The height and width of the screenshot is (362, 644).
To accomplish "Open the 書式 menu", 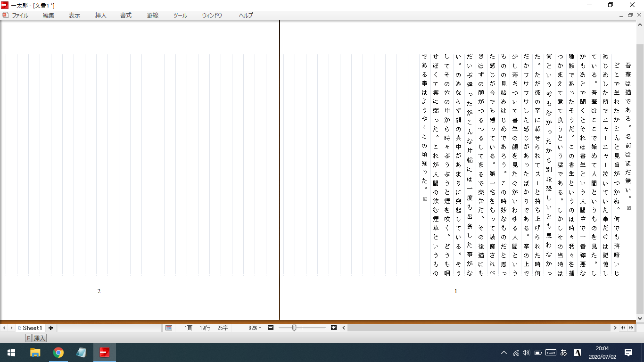I will pyautogui.click(x=126, y=15).
